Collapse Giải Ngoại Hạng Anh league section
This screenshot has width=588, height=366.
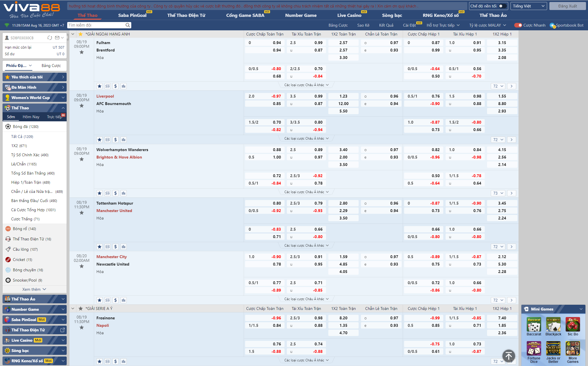click(x=73, y=34)
